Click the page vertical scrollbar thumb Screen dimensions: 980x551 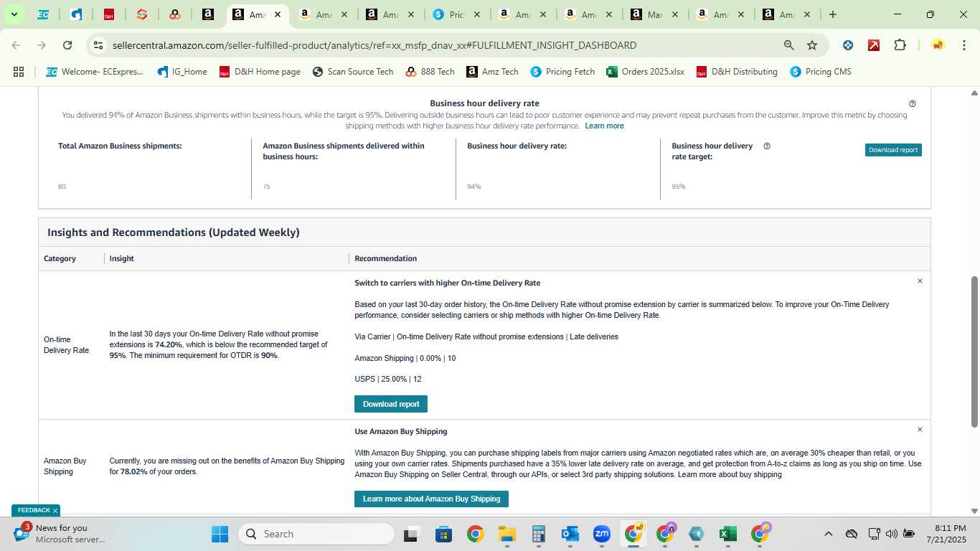[974, 352]
